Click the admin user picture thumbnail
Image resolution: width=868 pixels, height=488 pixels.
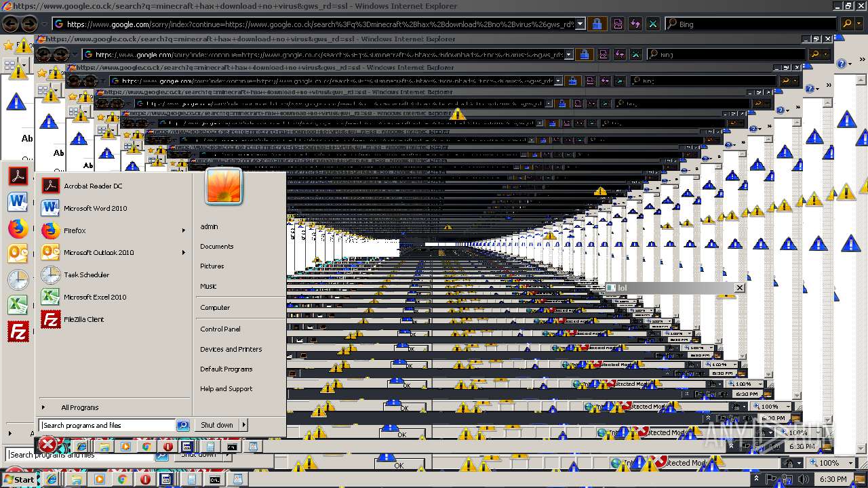224,186
